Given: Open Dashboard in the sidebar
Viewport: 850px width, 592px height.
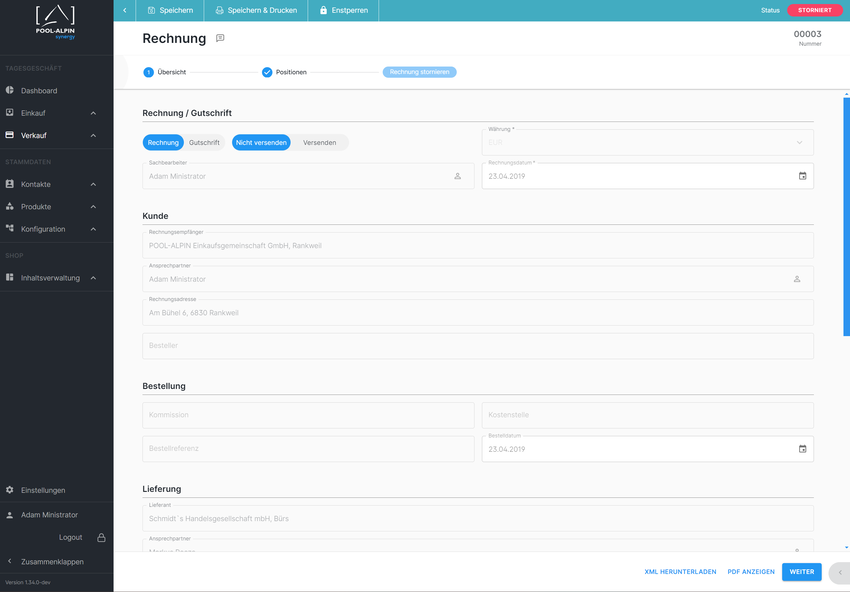Looking at the screenshot, I should pos(39,91).
